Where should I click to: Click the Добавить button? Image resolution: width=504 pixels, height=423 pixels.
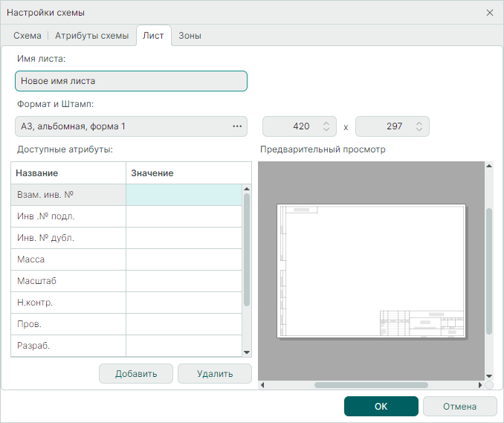click(136, 374)
